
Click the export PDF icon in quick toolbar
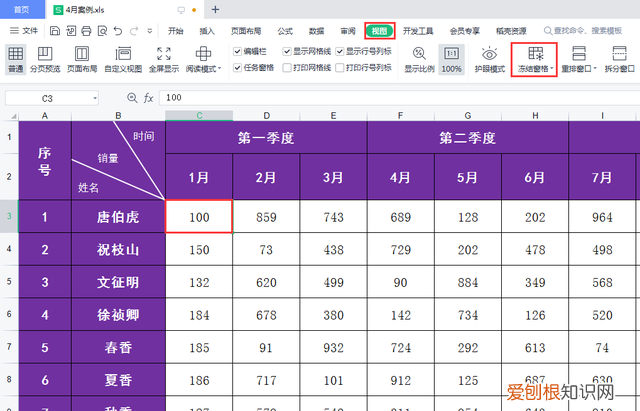(71, 31)
